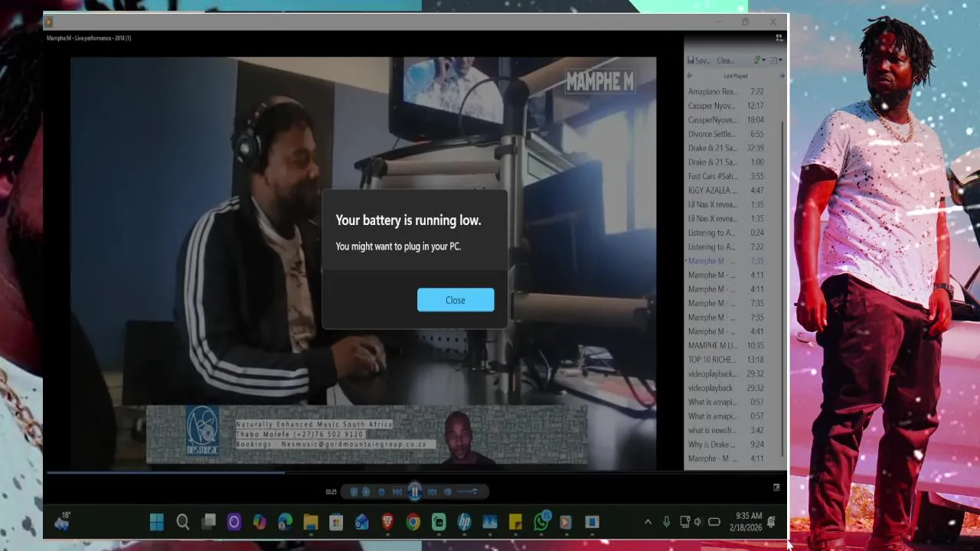Select the 'Last Played' playlist title
The image size is (980, 551).
click(x=736, y=76)
